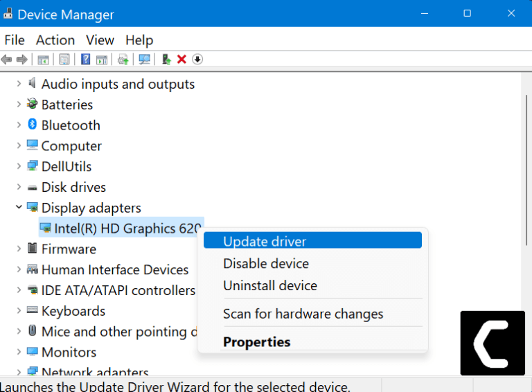Expand the Audio inputs and outputs node
532x392 pixels.
pyautogui.click(x=19, y=84)
